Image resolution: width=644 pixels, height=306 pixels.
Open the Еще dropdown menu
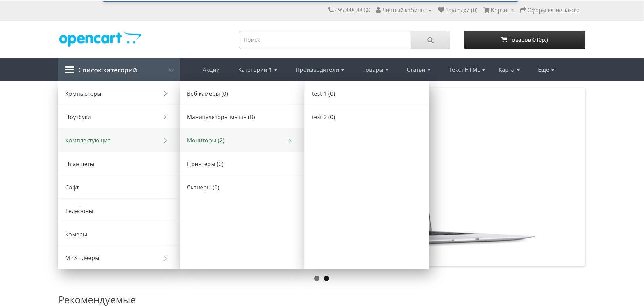[546, 70]
